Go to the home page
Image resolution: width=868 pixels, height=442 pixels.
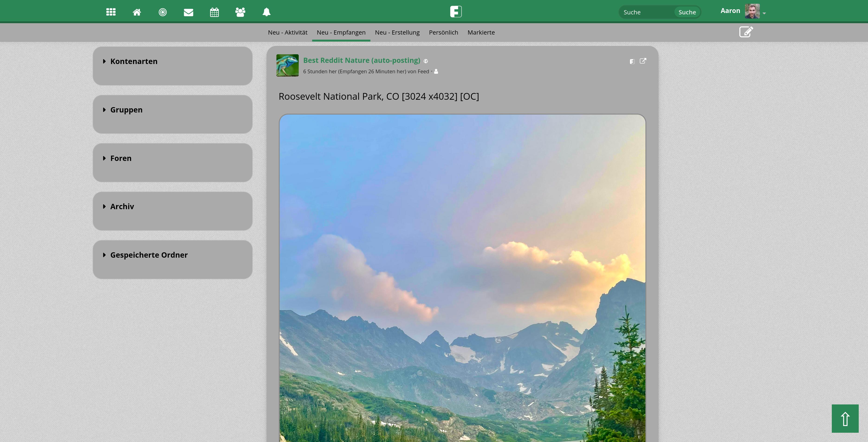pyautogui.click(x=137, y=12)
